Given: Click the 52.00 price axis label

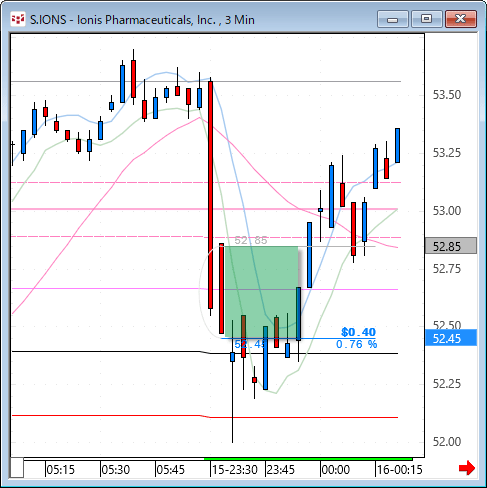Looking at the screenshot, I should 447,442.
